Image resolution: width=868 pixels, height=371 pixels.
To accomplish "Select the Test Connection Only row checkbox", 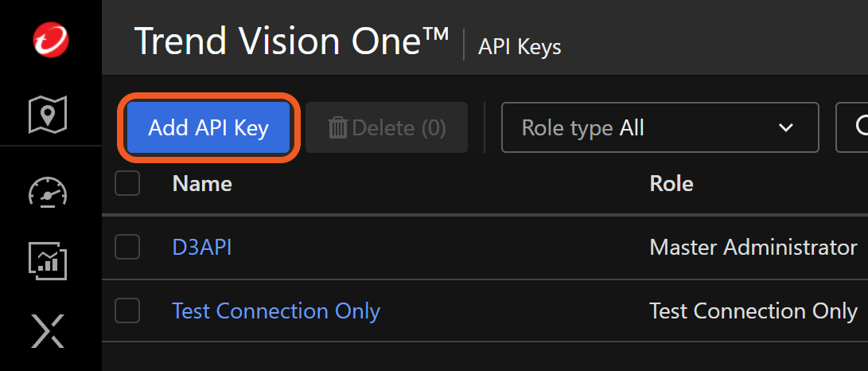I will click(x=127, y=310).
